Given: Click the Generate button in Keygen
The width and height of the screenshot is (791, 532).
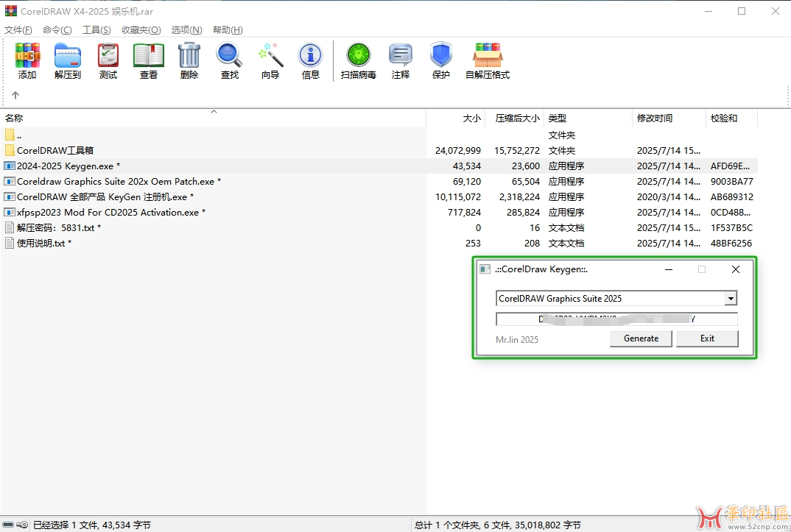Looking at the screenshot, I should click(641, 338).
